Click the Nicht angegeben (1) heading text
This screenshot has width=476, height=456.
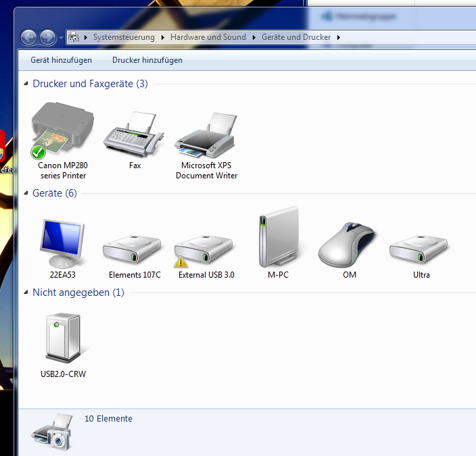pyautogui.click(x=78, y=293)
